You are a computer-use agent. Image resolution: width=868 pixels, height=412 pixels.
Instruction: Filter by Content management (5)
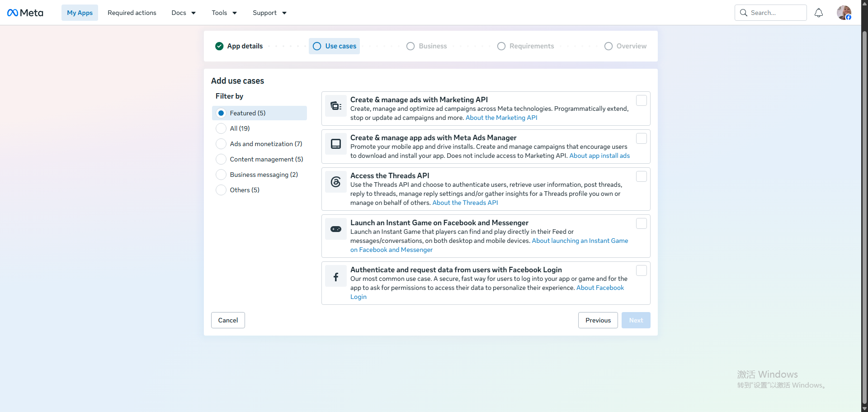[x=259, y=159]
